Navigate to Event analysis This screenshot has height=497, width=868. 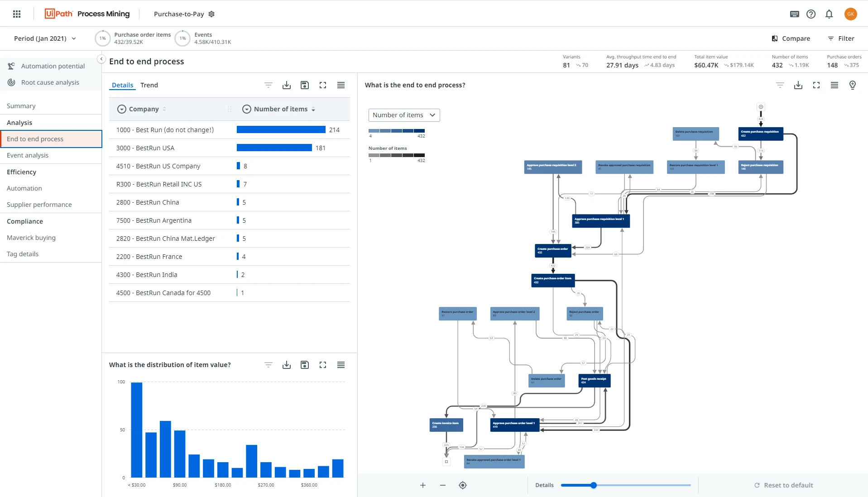(x=51, y=155)
